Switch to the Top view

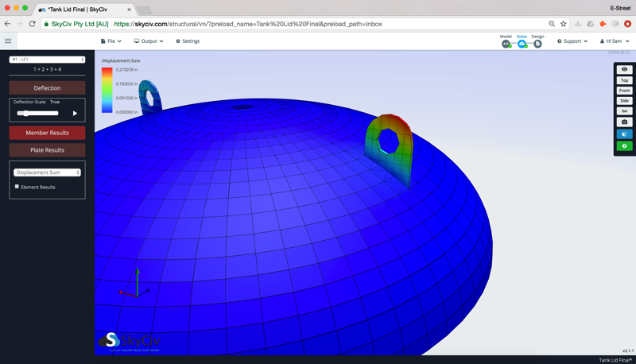[624, 80]
